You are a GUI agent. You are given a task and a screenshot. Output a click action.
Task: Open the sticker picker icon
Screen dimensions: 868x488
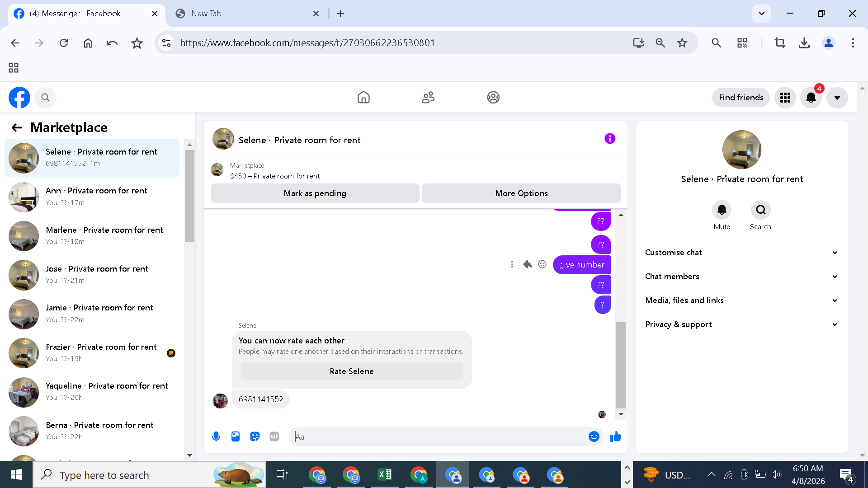coord(255,436)
